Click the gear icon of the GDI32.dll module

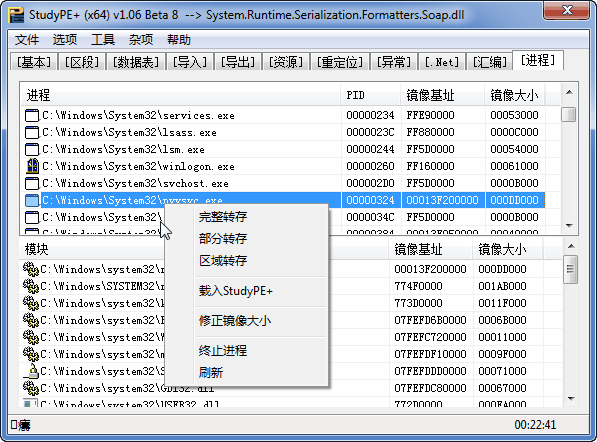(x=31, y=388)
